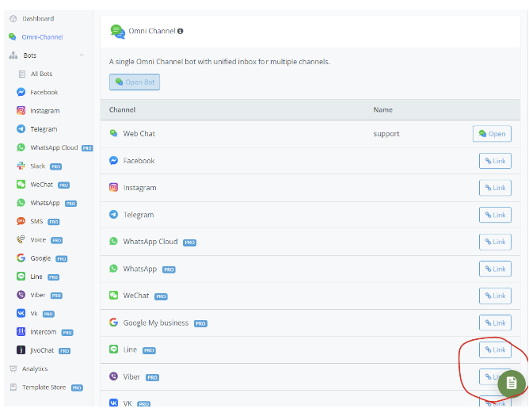Click the green floating document button
The height and width of the screenshot is (420, 529).
pos(512,383)
